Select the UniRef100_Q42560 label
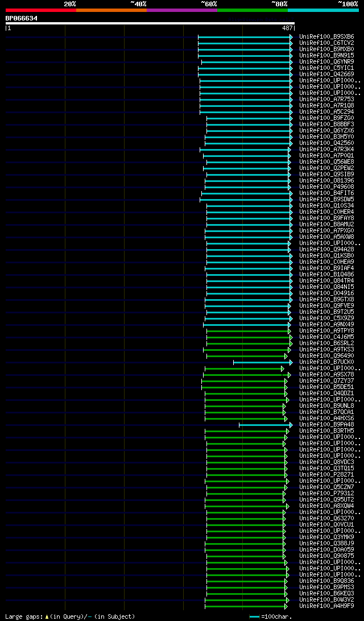 pos(327,143)
